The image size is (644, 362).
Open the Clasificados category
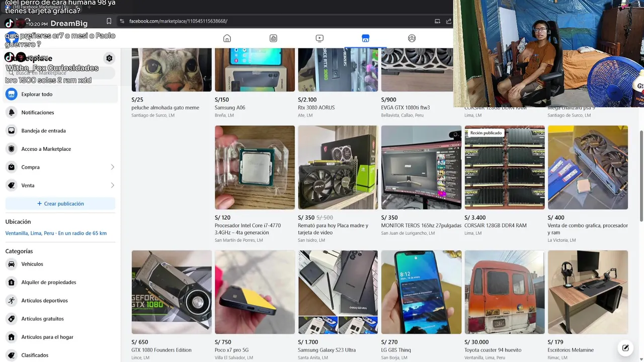pyautogui.click(x=60, y=355)
